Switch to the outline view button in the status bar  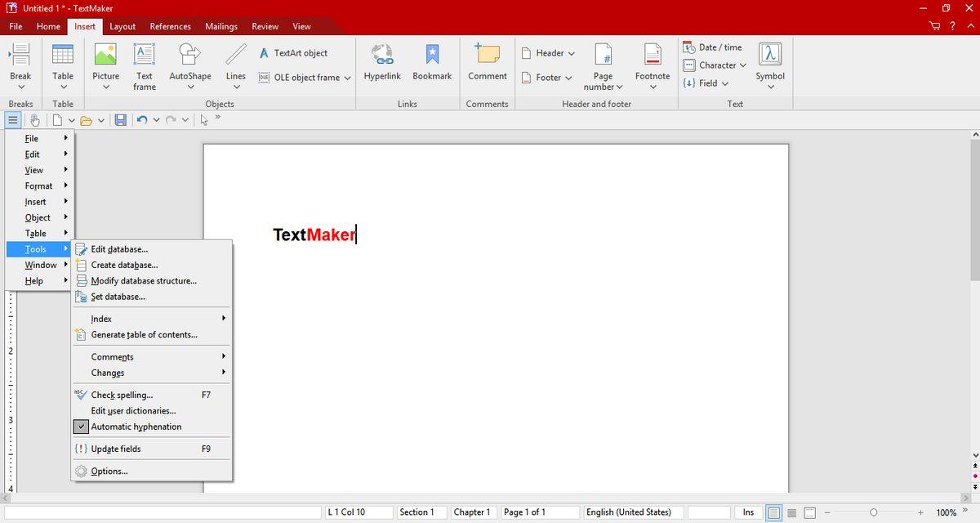[791, 512]
